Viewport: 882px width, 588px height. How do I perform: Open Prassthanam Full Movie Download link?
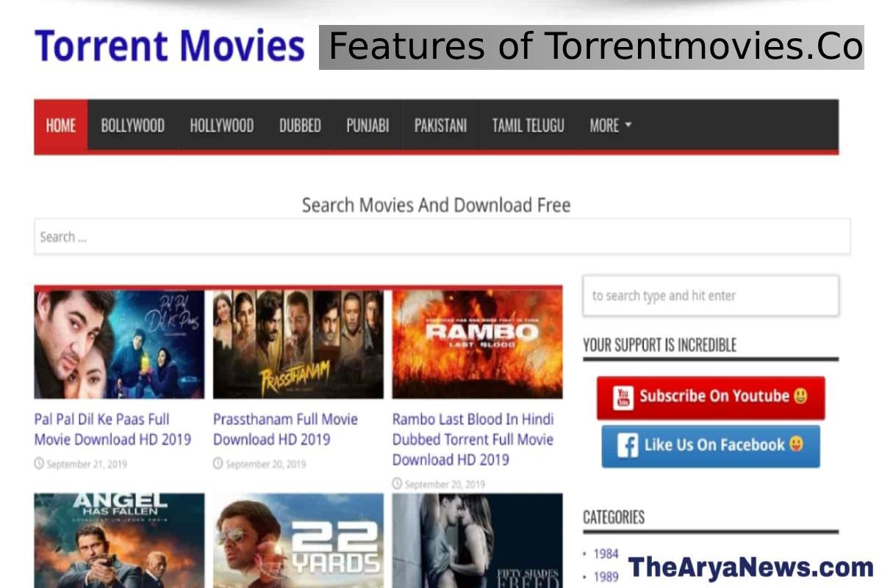point(285,429)
